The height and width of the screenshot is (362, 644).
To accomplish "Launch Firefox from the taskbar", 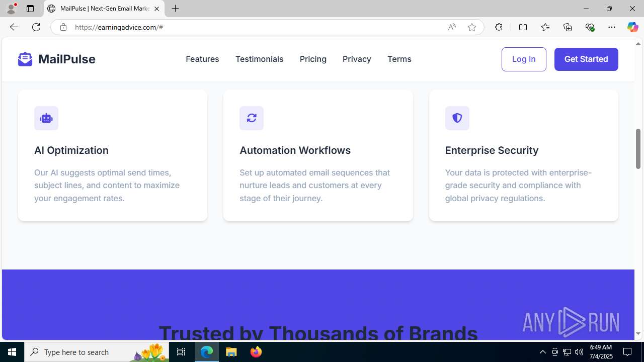I will (x=256, y=352).
